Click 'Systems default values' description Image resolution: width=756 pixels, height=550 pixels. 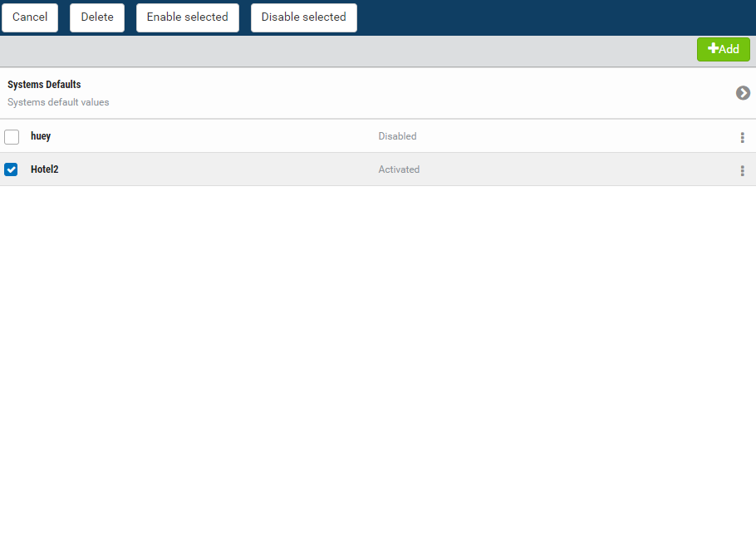click(x=58, y=102)
